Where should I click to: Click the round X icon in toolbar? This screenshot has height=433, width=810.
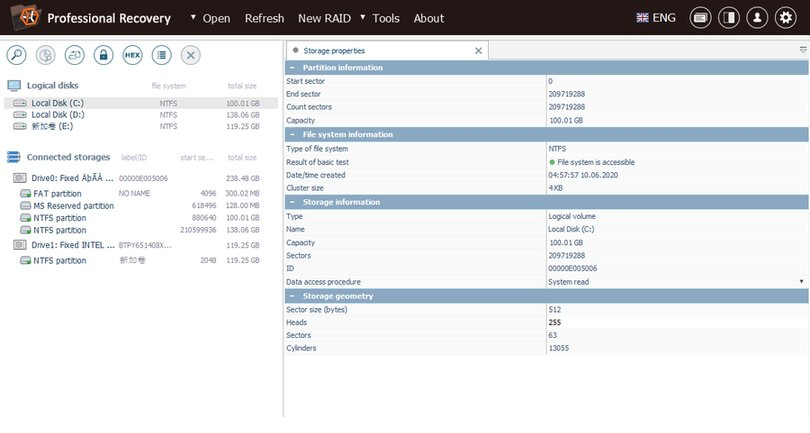pyautogui.click(x=190, y=55)
